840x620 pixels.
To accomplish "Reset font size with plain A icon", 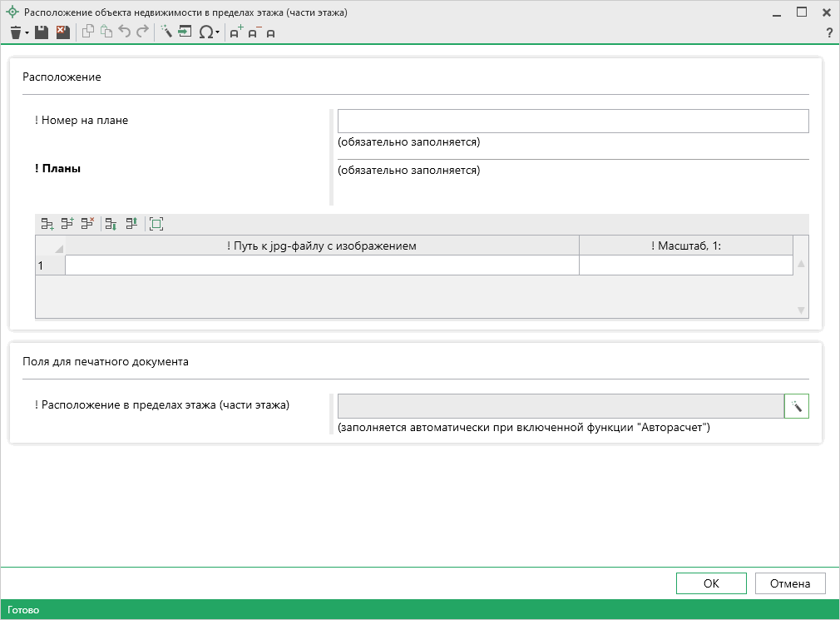I will [x=271, y=33].
